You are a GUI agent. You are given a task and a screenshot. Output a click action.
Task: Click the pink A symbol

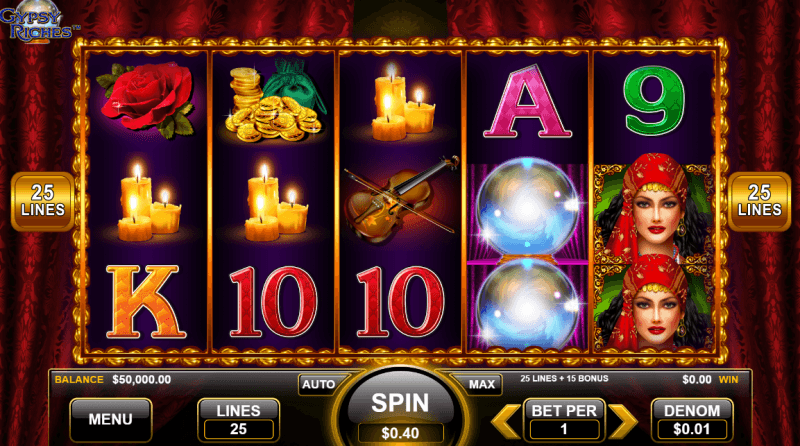(528, 101)
